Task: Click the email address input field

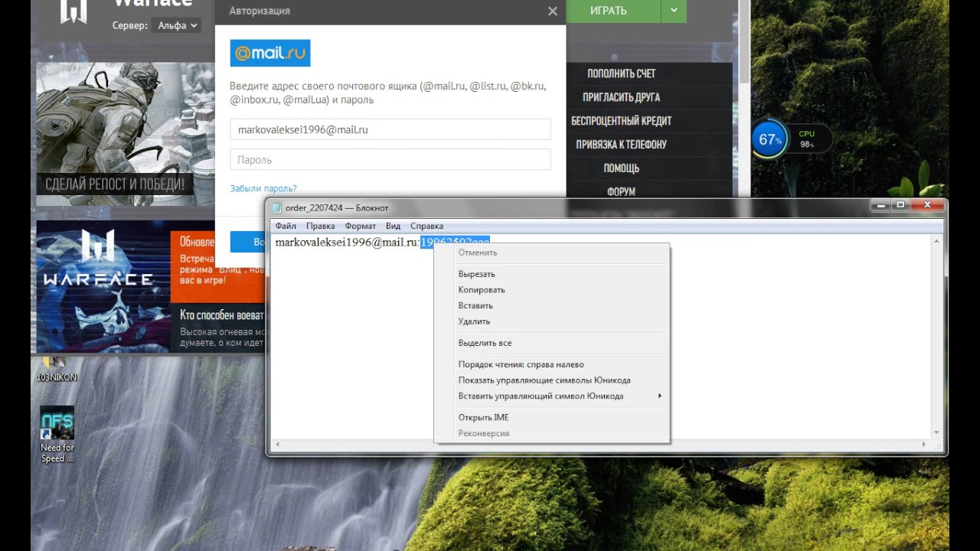Action: click(x=390, y=129)
